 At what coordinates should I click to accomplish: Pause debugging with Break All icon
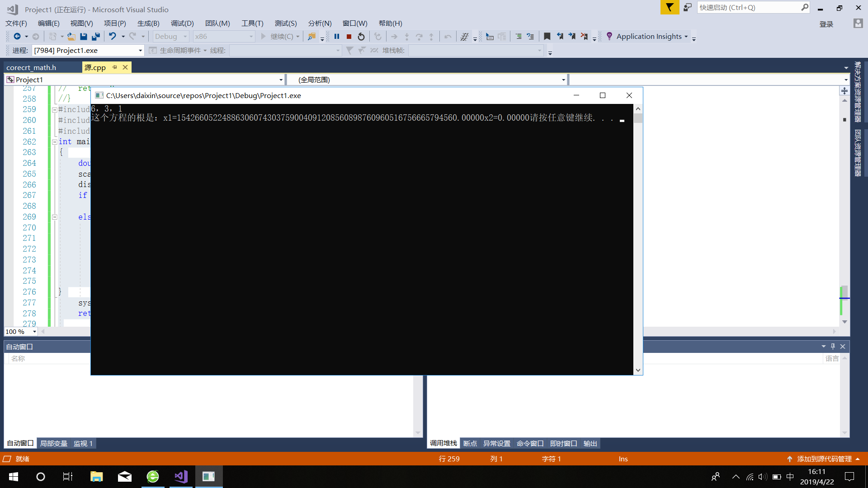tap(337, 37)
